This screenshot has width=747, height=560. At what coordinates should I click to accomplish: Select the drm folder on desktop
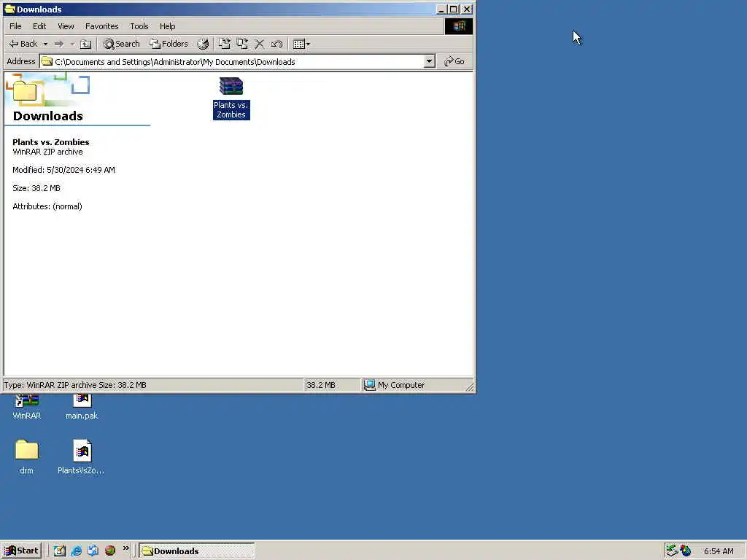27,456
